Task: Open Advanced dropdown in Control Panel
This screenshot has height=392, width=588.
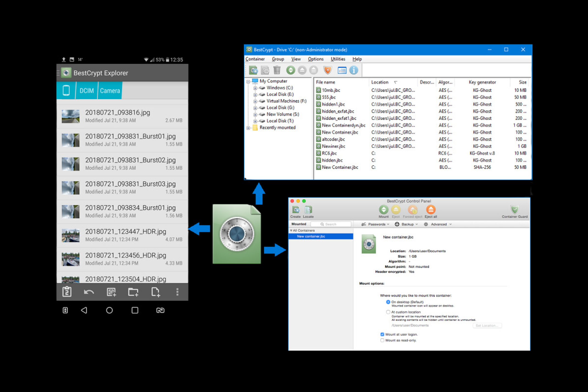Action: tap(437, 224)
